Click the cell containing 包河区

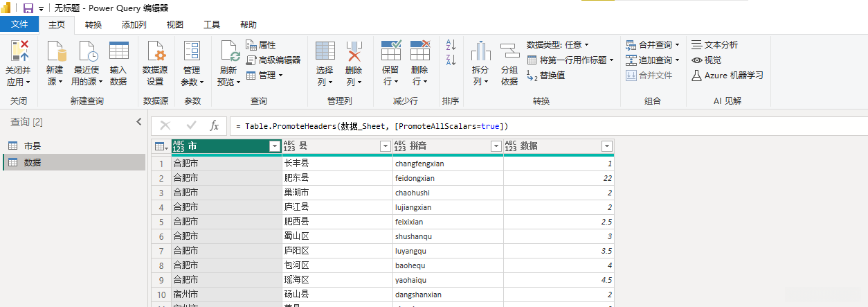[337, 265]
